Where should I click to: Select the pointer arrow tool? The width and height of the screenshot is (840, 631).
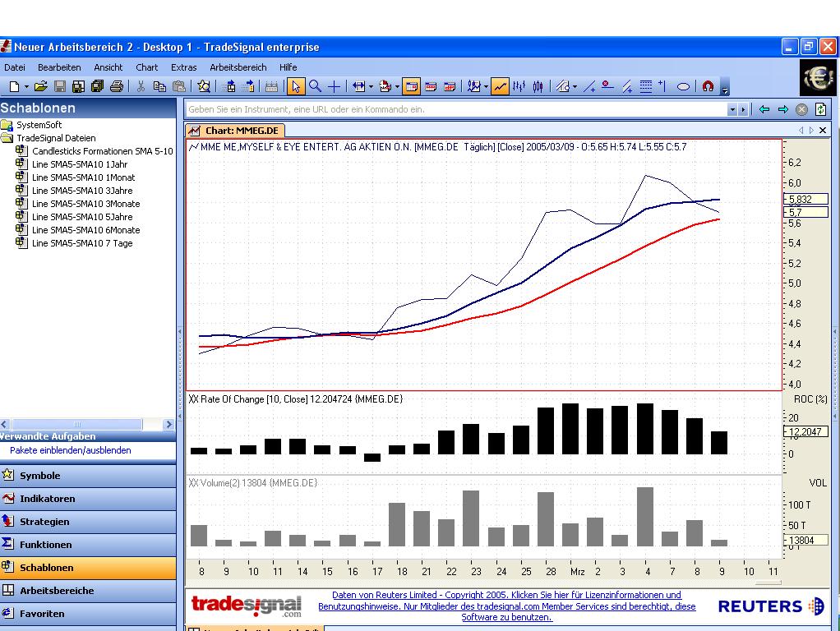pyautogui.click(x=296, y=86)
